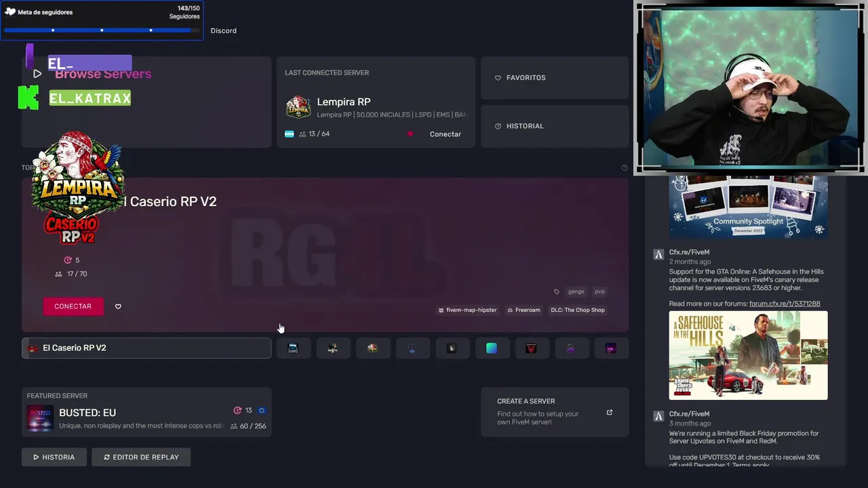Screen dimensions: 868x488
Task: Click the clock icon beside Historial
Action: 498,126
